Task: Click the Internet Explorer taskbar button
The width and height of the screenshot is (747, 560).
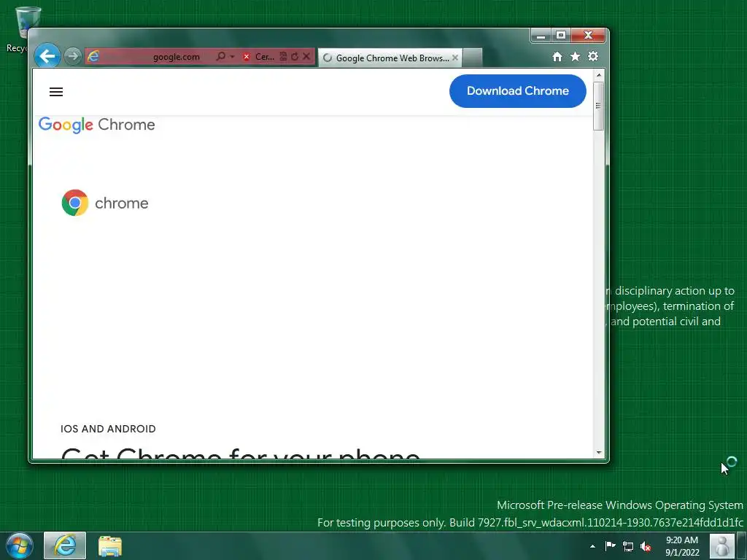Action: click(65, 545)
